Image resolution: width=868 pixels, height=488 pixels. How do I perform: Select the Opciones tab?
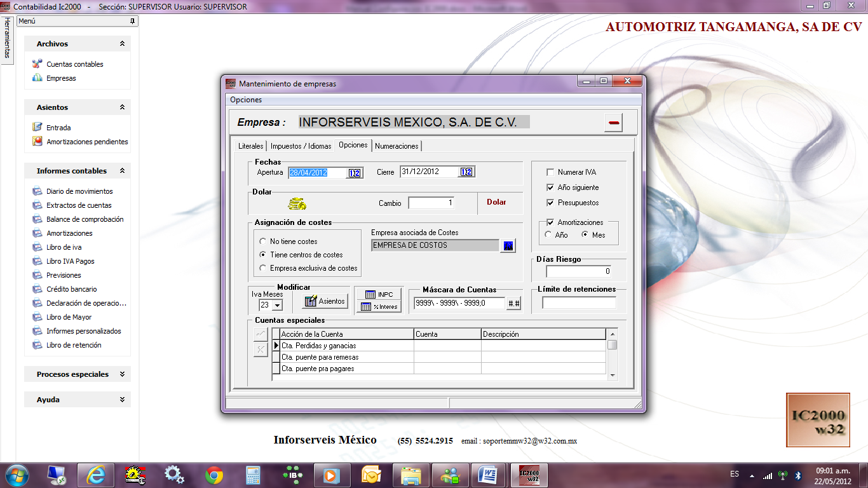[x=353, y=145]
